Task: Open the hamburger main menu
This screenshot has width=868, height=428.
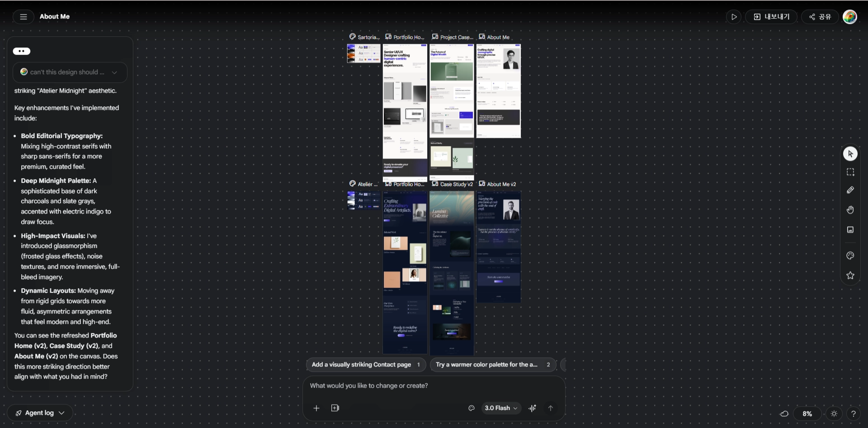Action: coord(24,17)
